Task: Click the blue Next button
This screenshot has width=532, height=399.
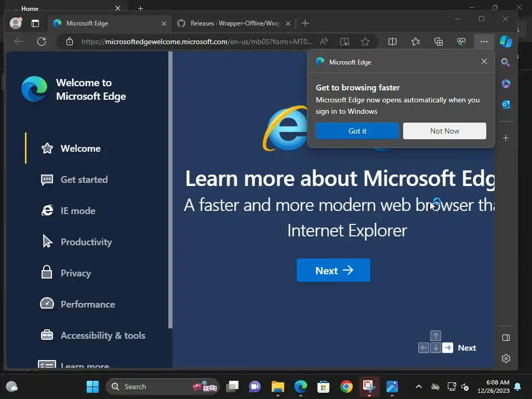Action: click(334, 270)
